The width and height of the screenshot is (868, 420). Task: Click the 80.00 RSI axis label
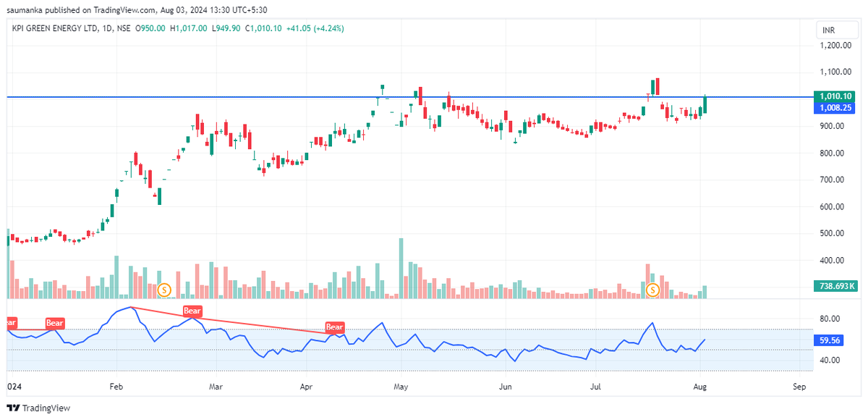[x=830, y=319]
